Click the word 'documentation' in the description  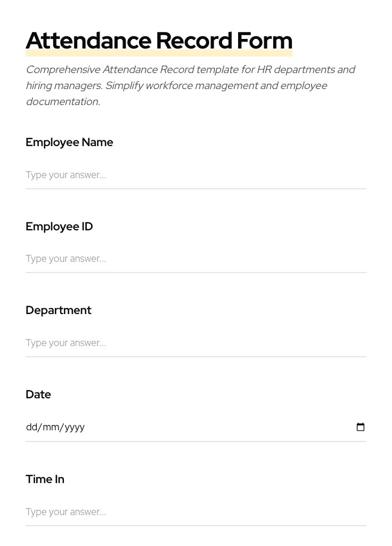pos(62,102)
